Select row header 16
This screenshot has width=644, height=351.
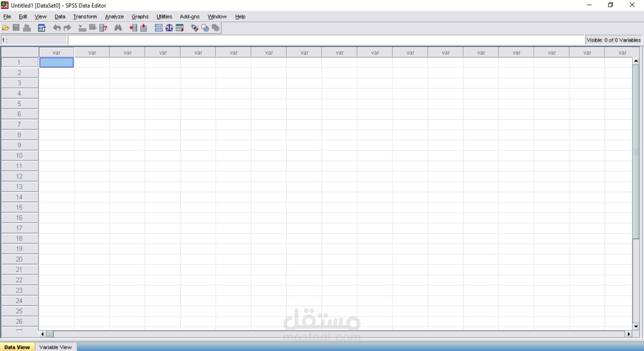click(x=20, y=218)
